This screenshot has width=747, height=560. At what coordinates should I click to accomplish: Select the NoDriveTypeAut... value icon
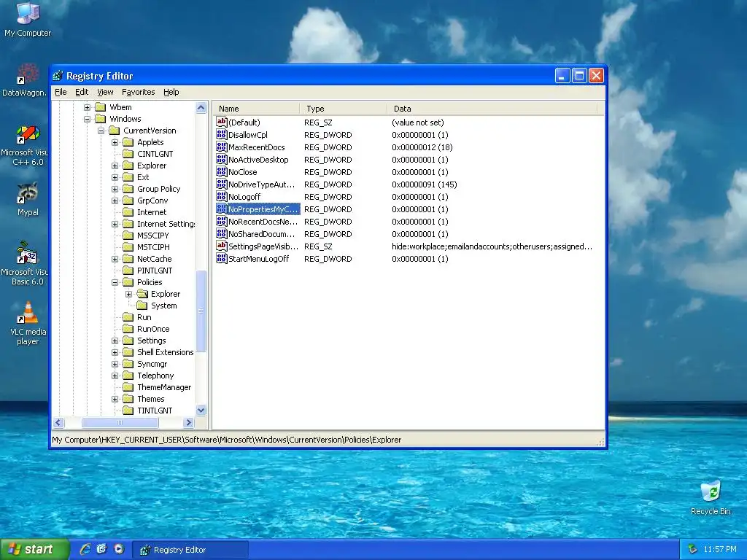click(222, 184)
